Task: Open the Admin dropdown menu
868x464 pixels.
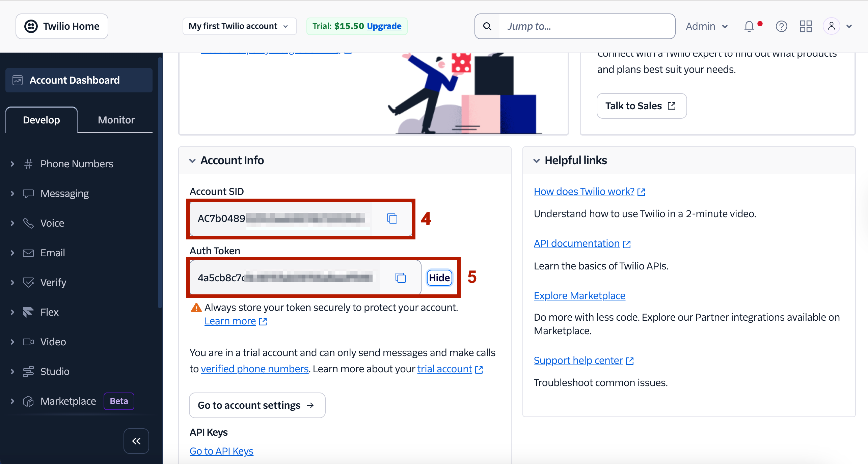Action: click(x=707, y=26)
